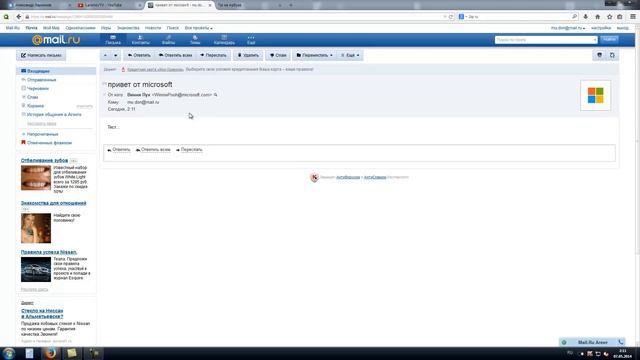
Task: Open Файлы section in blue header
Action: click(x=169, y=40)
